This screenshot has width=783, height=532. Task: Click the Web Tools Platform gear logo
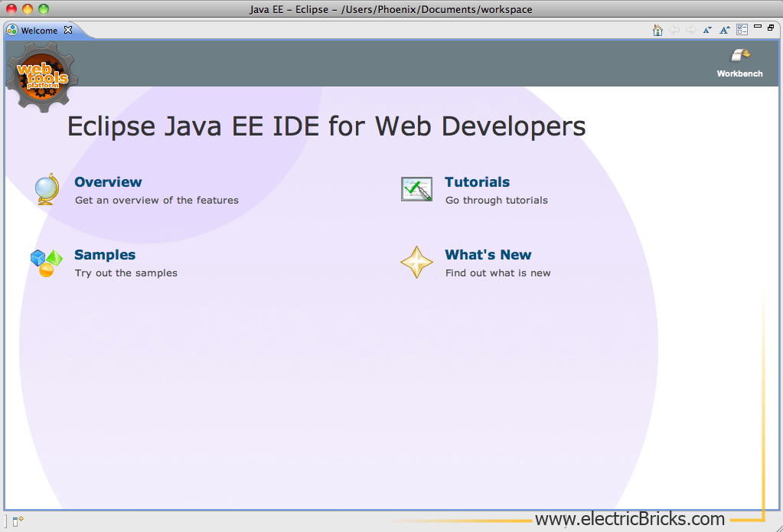[41, 77]
